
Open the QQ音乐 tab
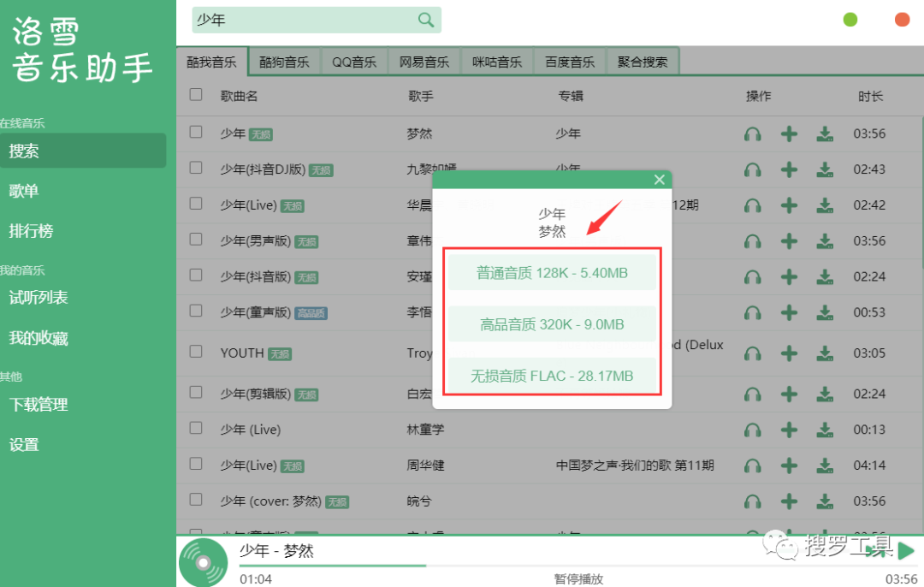354,62
